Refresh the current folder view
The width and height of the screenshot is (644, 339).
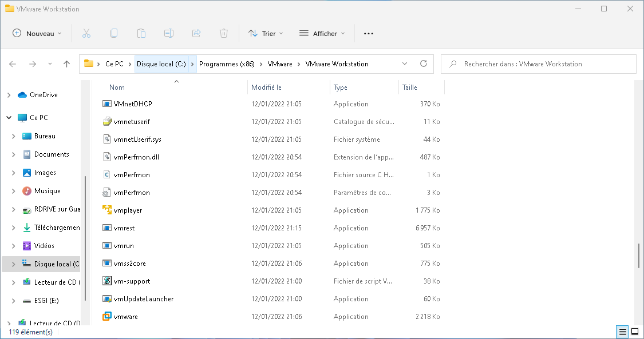424,63
